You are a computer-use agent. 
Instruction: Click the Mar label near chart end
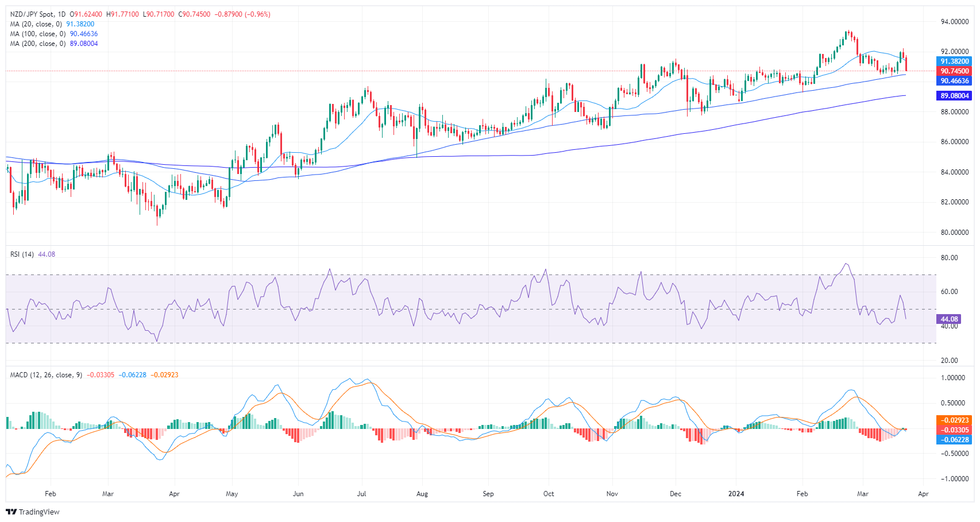862,494
